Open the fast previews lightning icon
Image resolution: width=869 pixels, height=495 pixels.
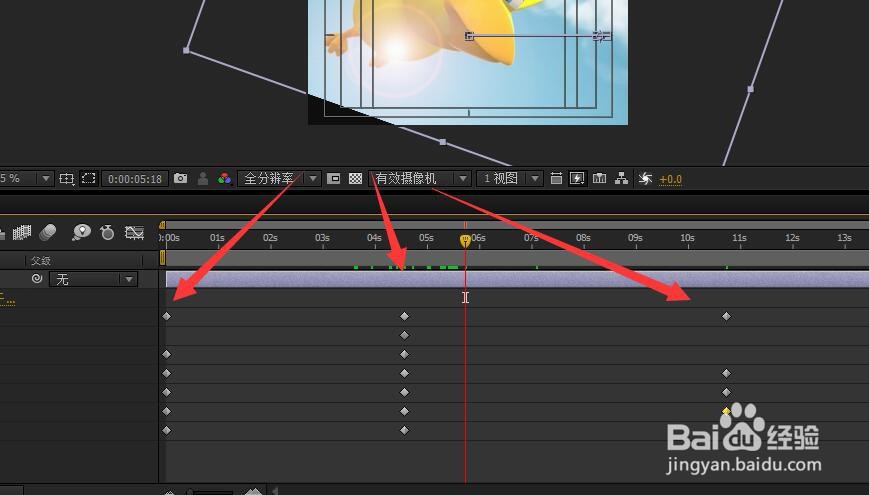click(577, 178)
